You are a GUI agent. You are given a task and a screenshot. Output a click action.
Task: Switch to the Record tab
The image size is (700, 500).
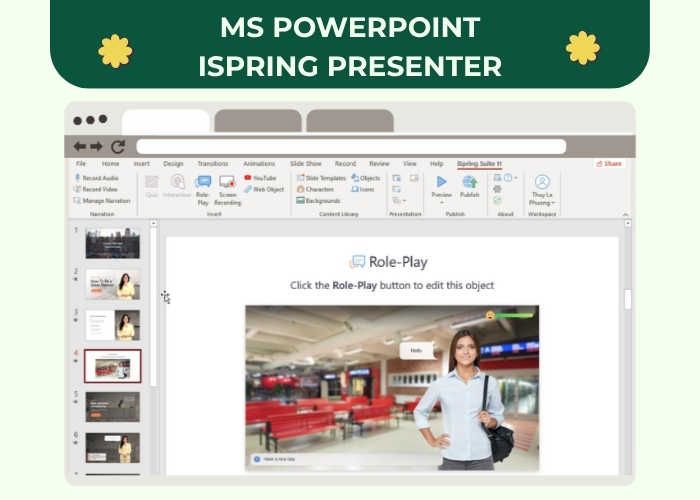click(x=345, y=164)
